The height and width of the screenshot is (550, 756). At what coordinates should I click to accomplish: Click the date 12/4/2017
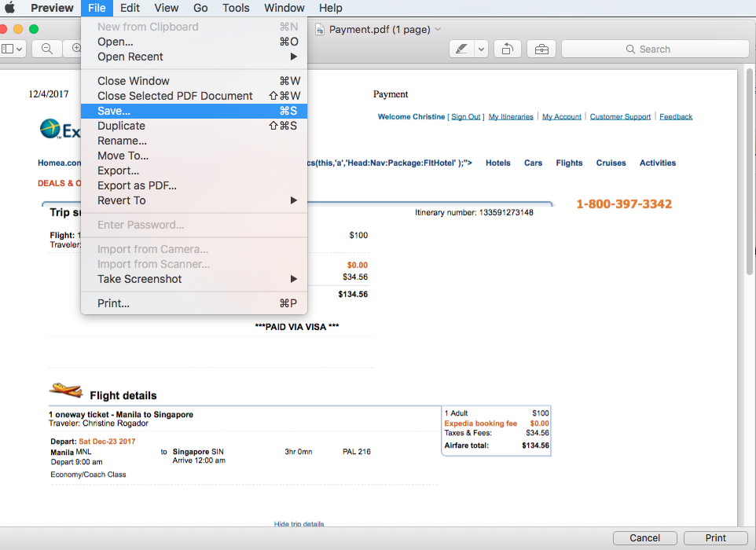(x=48, y=94)
